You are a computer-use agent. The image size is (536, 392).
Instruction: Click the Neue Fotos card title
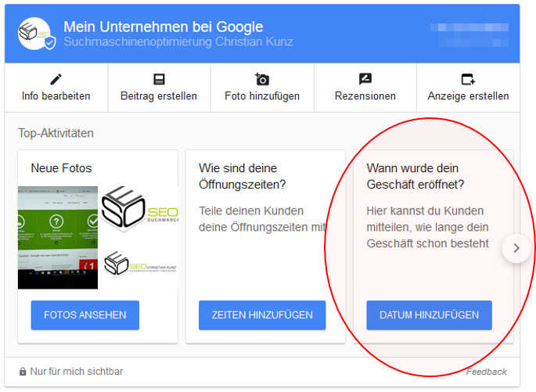(62, 168)
